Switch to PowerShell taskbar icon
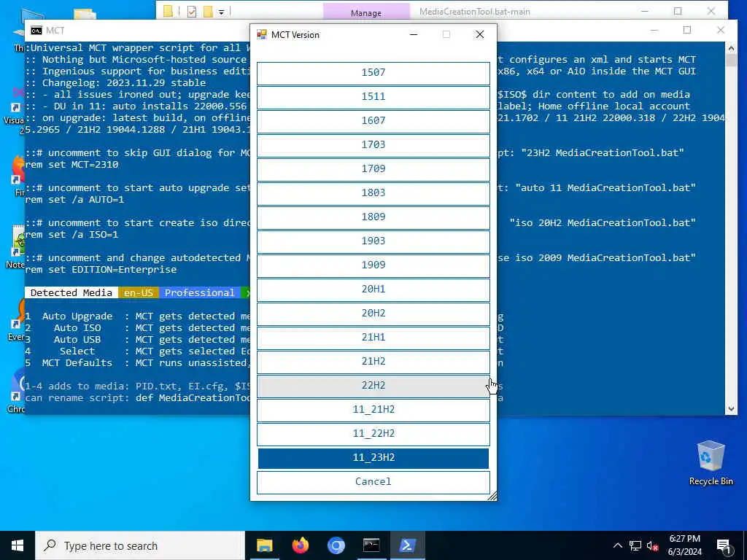 pos(407,545)
